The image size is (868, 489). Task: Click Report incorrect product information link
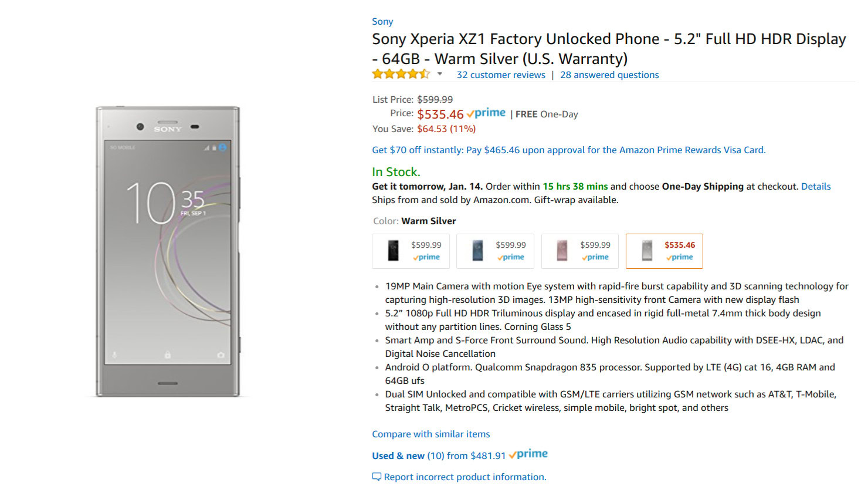464,477
